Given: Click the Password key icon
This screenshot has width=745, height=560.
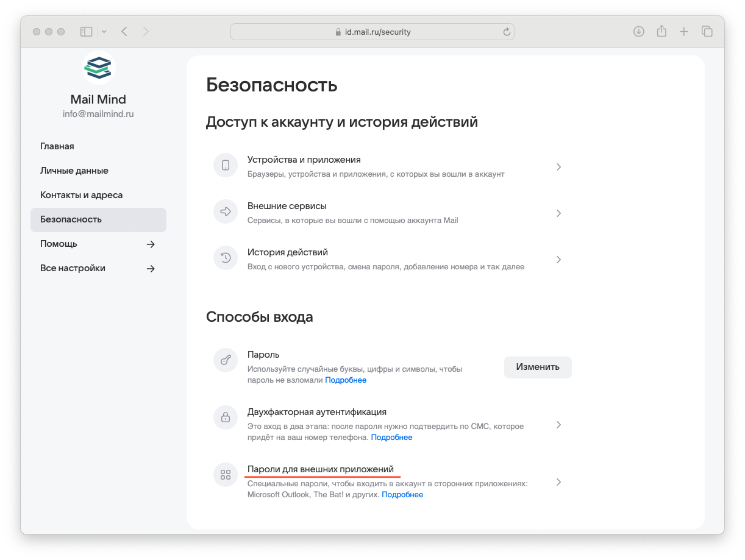Looking at the screenshot, I should tap(225, 360).
